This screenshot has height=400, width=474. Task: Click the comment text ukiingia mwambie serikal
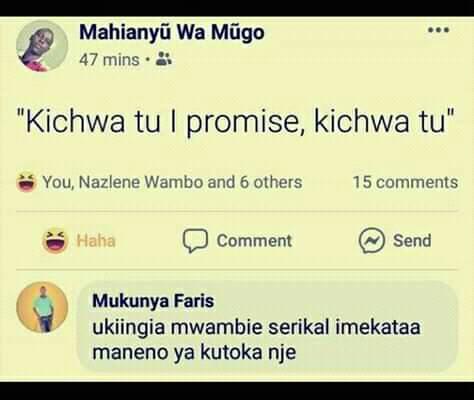tap(256, 327)
